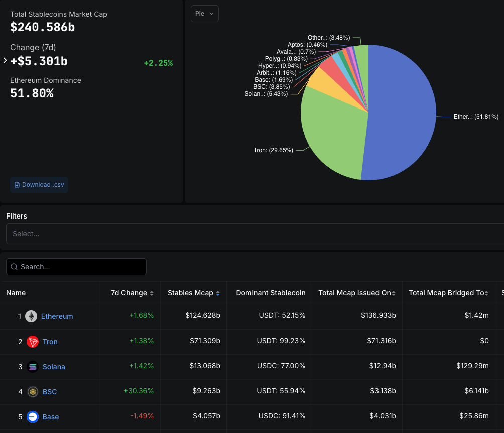
Task: Click the Base blue logo icon
Action: pos(32,417)
